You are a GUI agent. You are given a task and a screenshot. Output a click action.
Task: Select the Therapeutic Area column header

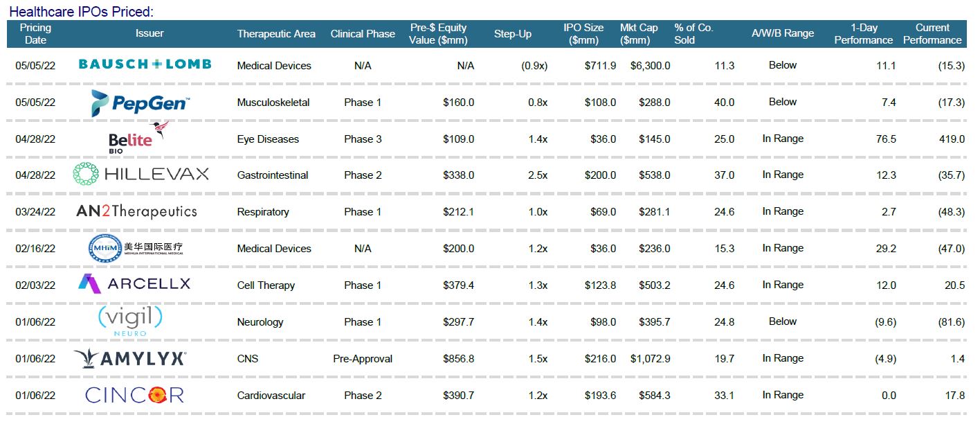276,34
